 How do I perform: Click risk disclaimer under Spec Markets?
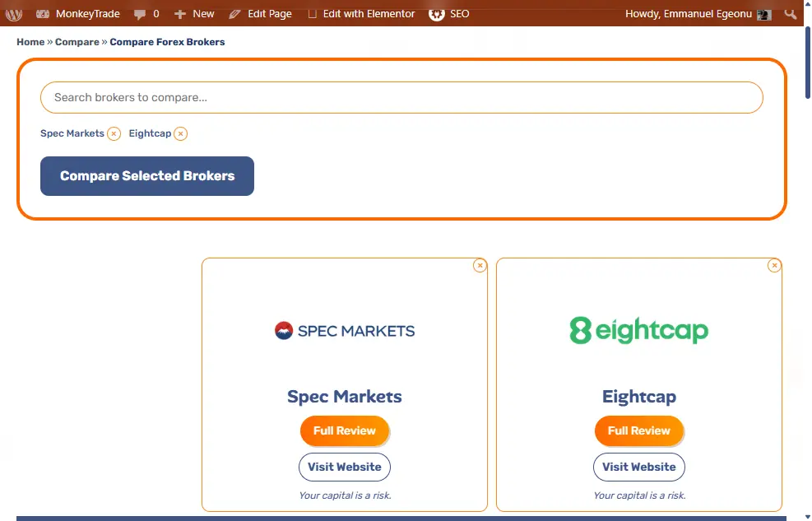click(345, 495)
